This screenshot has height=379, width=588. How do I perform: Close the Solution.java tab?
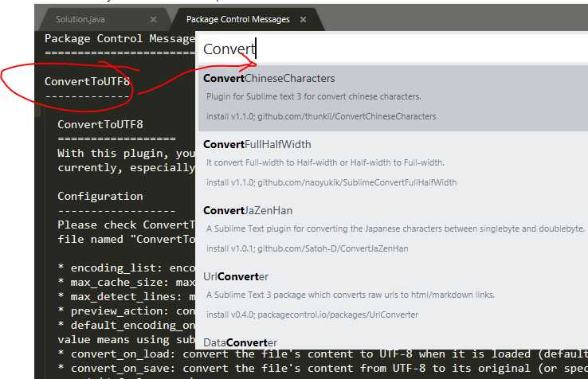[x=153, y=19]
